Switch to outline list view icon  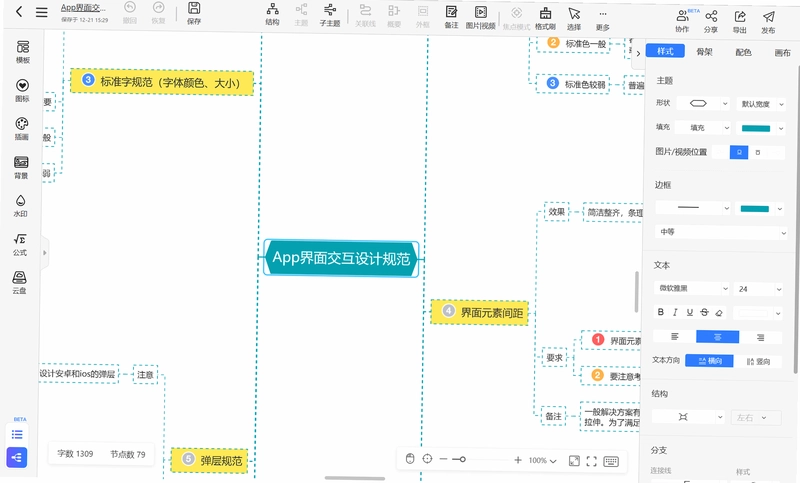pyautogui.click(x=17, y=435)
